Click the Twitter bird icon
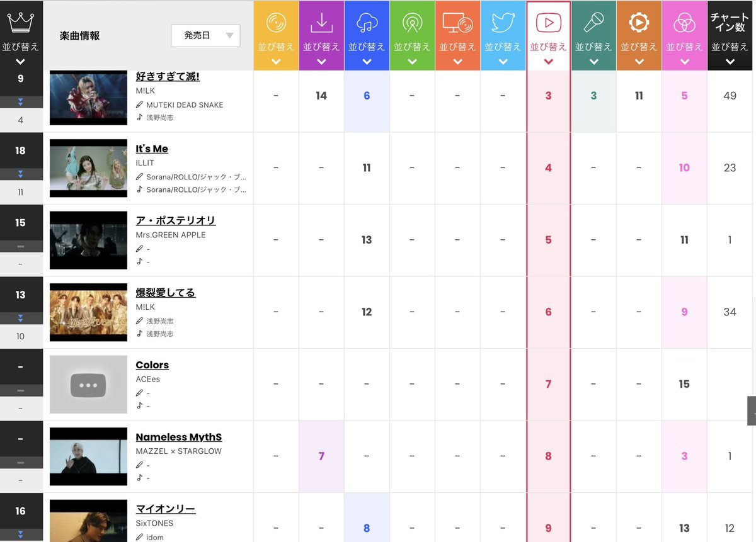This screenshot has width=756, height=542. 503,23
